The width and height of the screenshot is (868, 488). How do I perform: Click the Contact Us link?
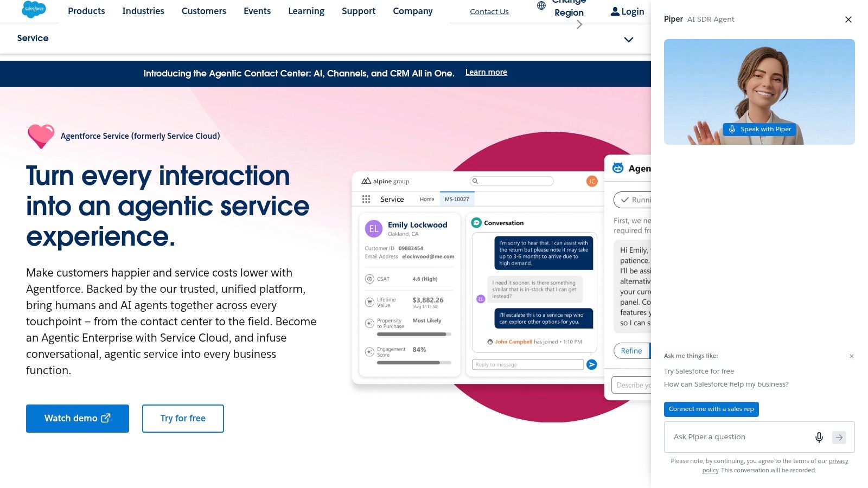(489, 11)
